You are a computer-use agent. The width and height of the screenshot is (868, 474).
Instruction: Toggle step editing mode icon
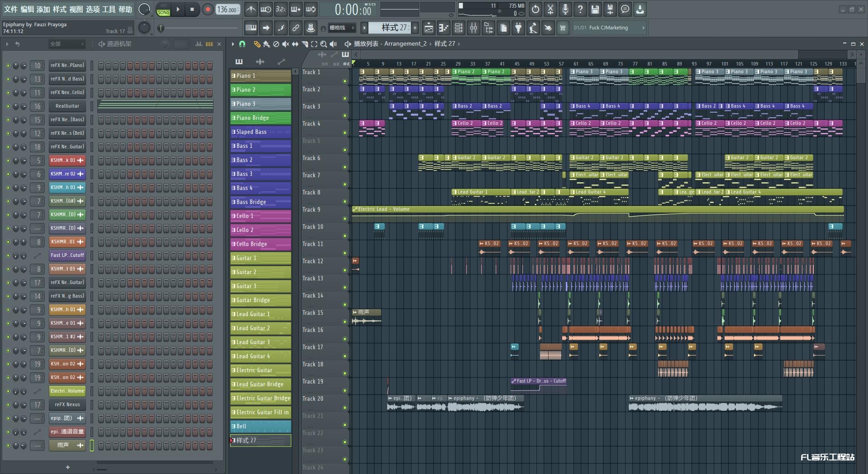pos(281,28)
